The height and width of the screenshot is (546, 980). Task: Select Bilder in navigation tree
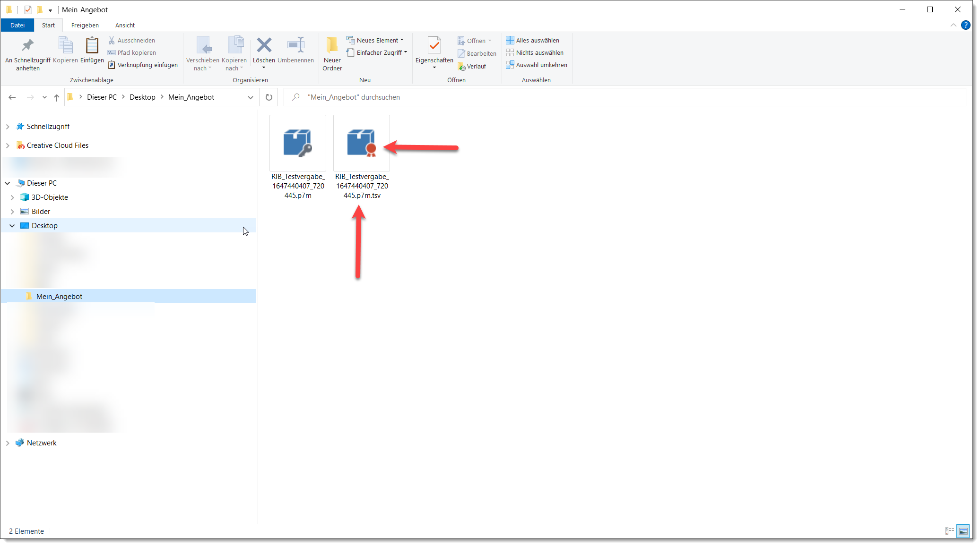point(41,212)
